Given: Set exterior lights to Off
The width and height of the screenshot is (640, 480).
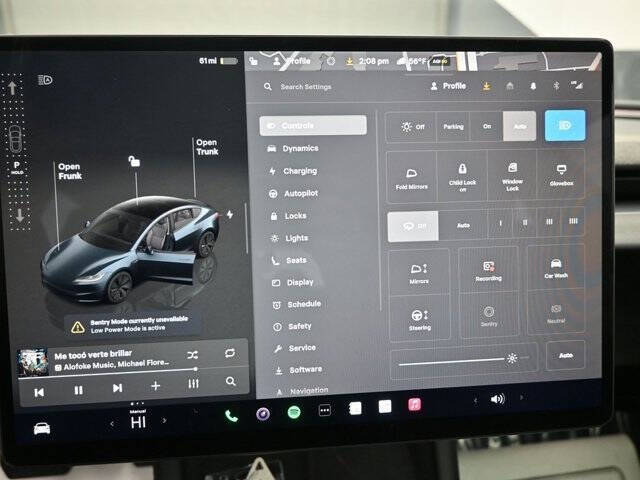Looking at the screenshot, I should click(411, 127).
